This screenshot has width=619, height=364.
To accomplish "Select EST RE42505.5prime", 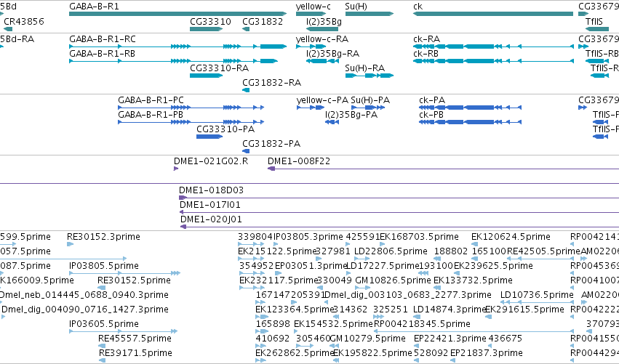I will click(543, 251).
